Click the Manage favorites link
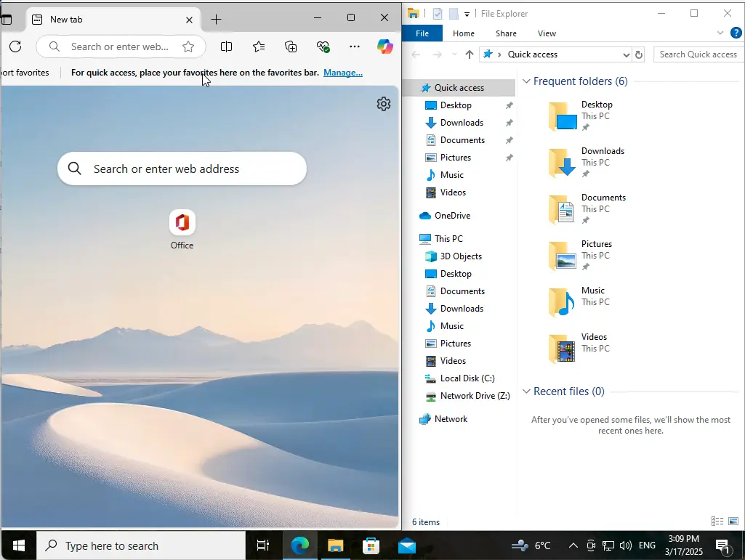Screen dimensions: 745x560 click(342, 73)
